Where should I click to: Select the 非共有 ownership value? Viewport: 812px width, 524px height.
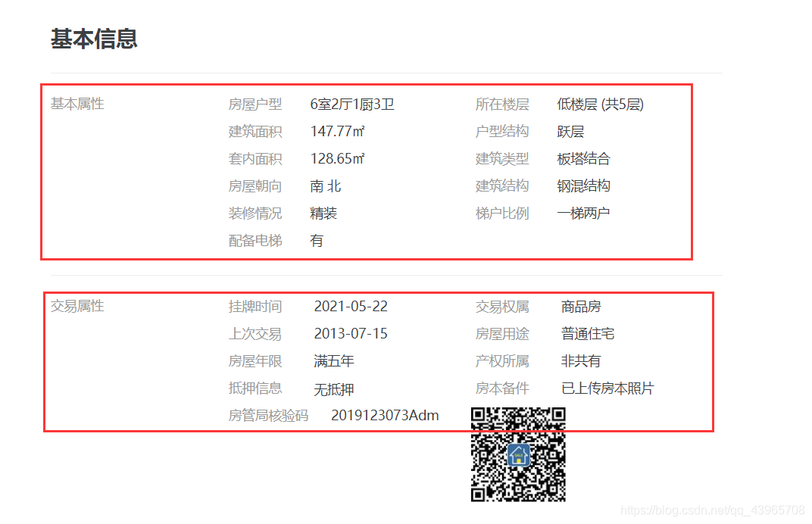(581, 361)
